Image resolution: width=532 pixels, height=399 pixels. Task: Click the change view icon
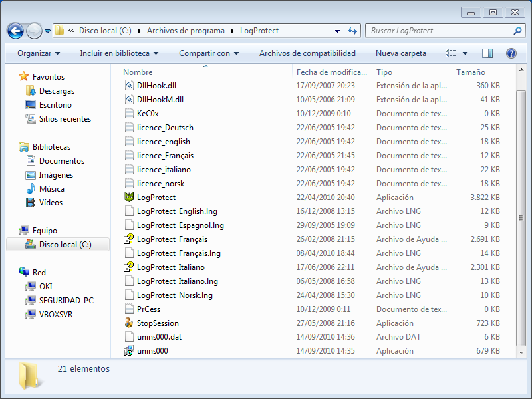pos(451,53)
